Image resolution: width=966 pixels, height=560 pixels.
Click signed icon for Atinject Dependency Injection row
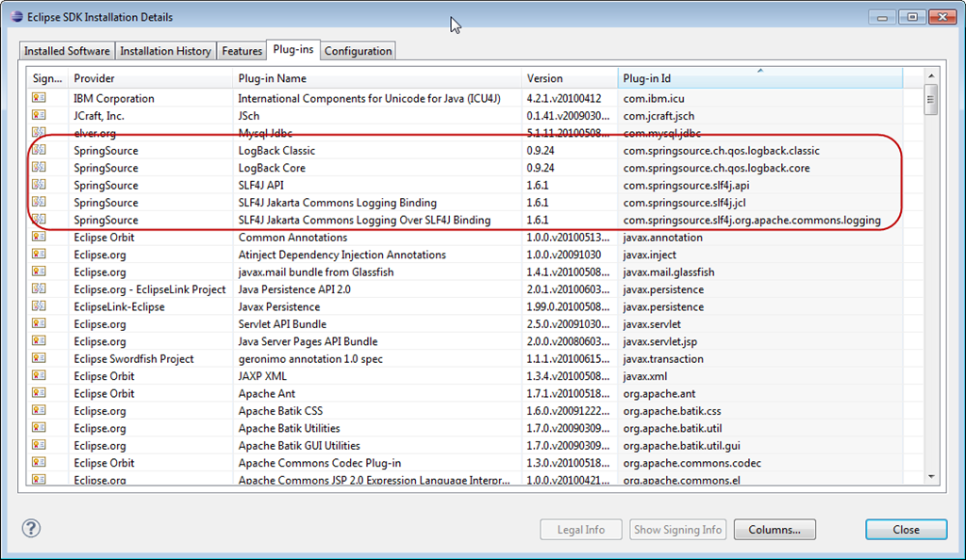[x=39, y=255]
